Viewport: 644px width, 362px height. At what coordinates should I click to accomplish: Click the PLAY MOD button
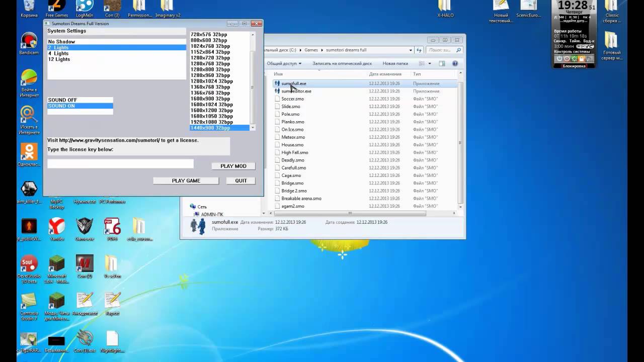click(x=233, y=166)
